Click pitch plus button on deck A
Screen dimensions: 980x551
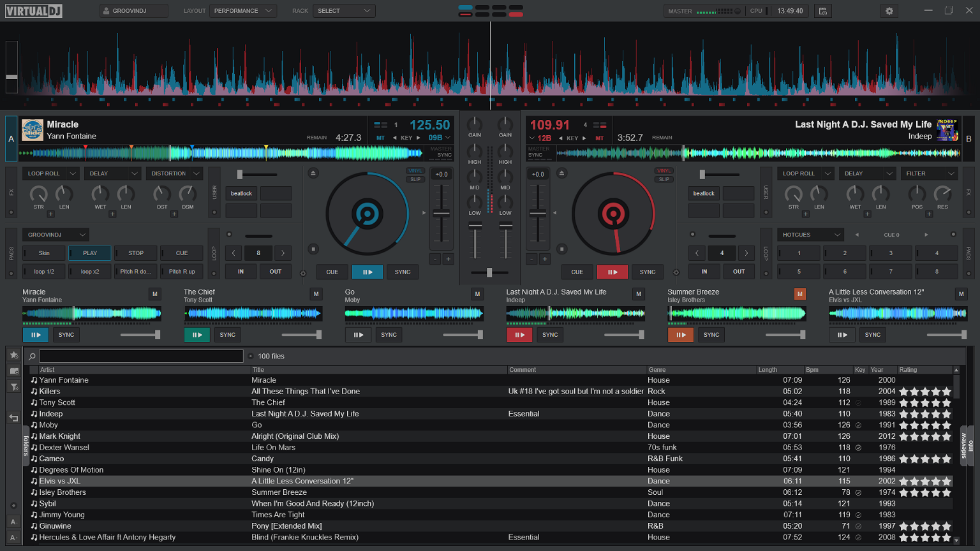point(449,259)
